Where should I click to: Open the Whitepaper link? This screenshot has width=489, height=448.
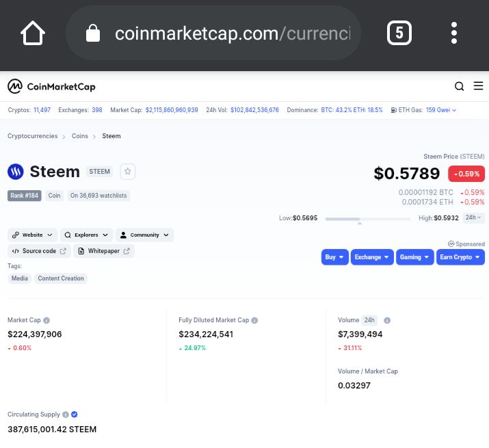click(x=104, y=251)
